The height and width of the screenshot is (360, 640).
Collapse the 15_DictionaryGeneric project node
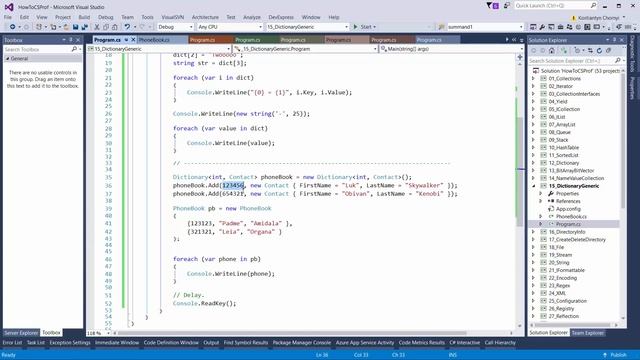[x=533, y=186]
